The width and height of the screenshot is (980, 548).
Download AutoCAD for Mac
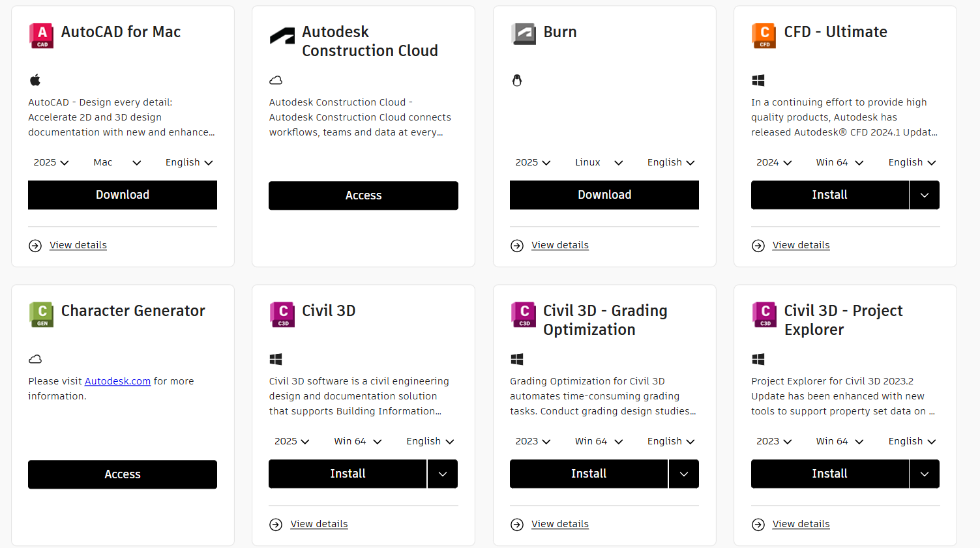[123, 195]
